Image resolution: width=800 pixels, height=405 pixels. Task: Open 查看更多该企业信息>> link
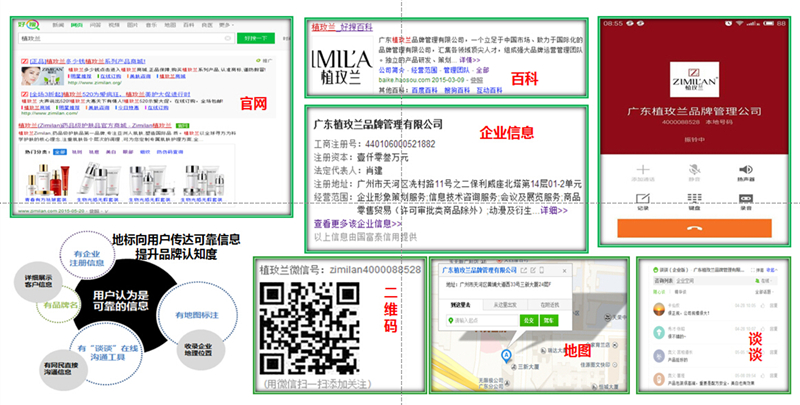click(x=358, y=224)
